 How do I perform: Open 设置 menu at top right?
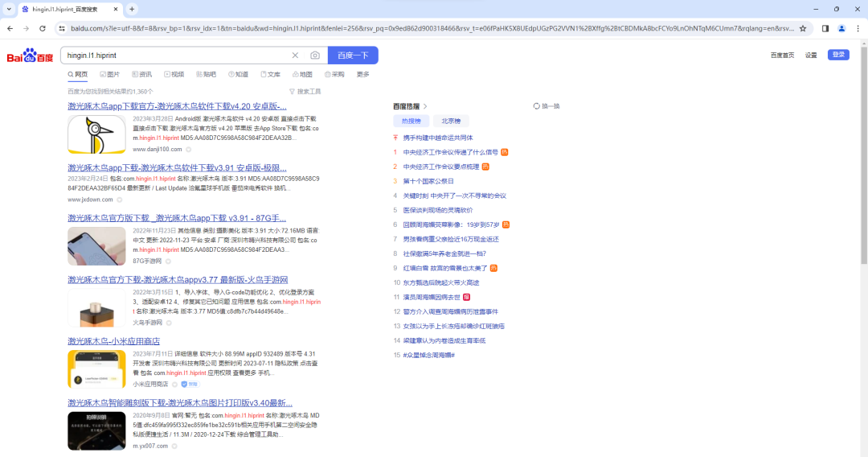click(x=811, y=56)
